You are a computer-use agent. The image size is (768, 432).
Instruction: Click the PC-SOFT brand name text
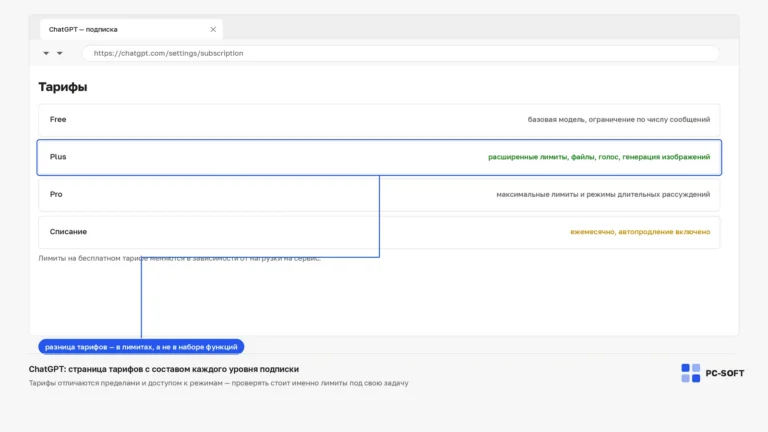point(724,373)
